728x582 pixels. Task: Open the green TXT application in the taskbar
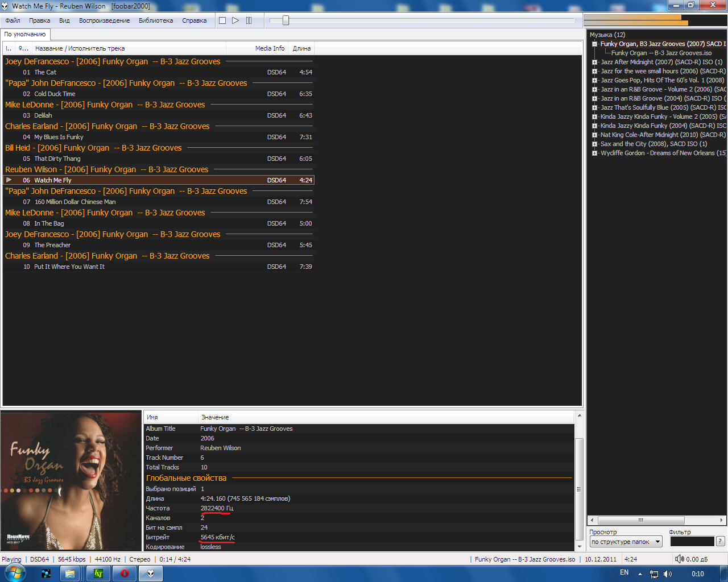(98, 573)
